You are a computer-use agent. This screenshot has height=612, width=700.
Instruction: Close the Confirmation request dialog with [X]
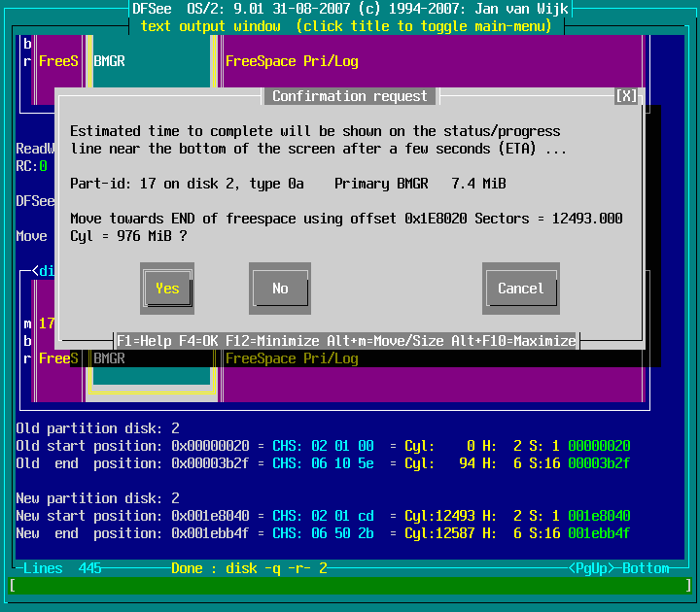[x=627, y=96]
